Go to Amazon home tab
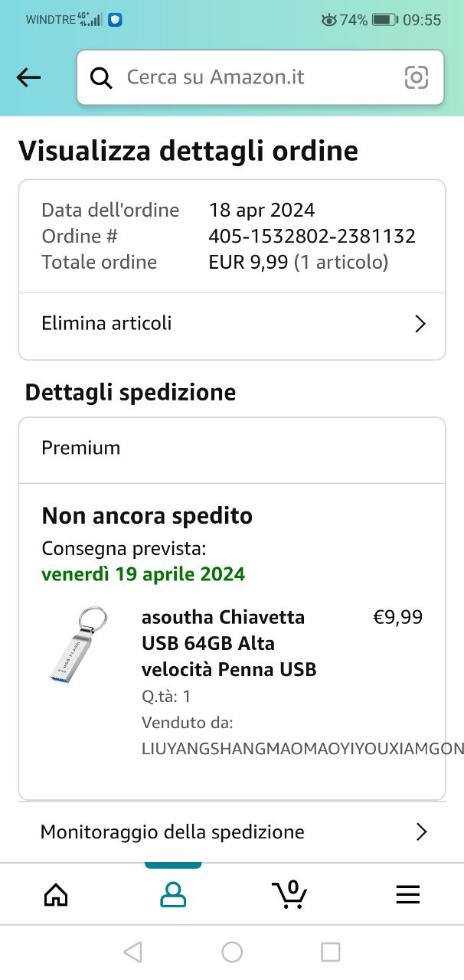 click(56, 894)
